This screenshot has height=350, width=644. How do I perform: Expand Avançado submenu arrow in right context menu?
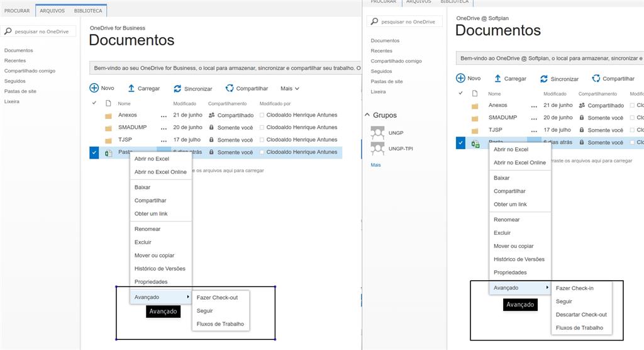point(547,288)
